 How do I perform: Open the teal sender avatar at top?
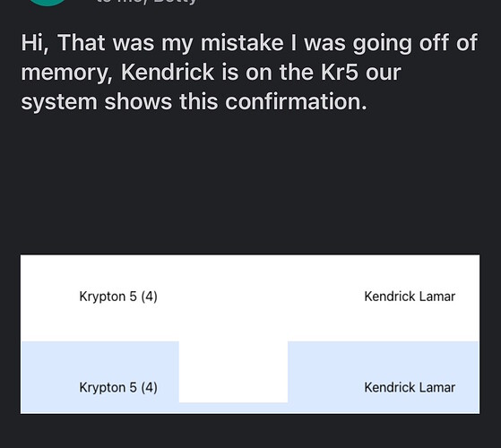coord(48,2)
